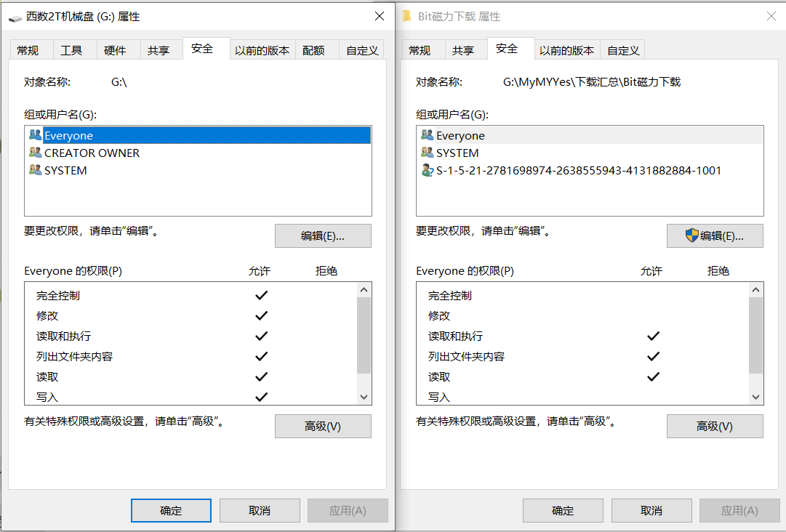The width and height of the screenshot is (786, 532).
Task: Click 写入 label in Bit磁力下载 permissions
Action: click(439, 398)
